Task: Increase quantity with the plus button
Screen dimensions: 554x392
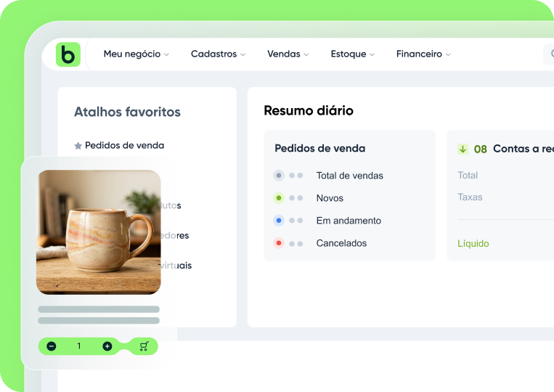Action: pos(107,346)
